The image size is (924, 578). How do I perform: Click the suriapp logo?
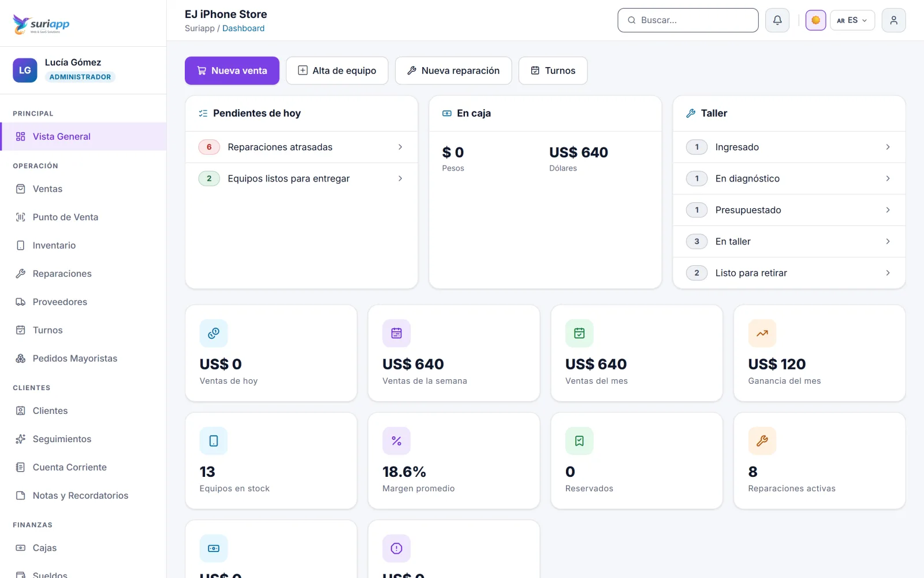[41, 24]
